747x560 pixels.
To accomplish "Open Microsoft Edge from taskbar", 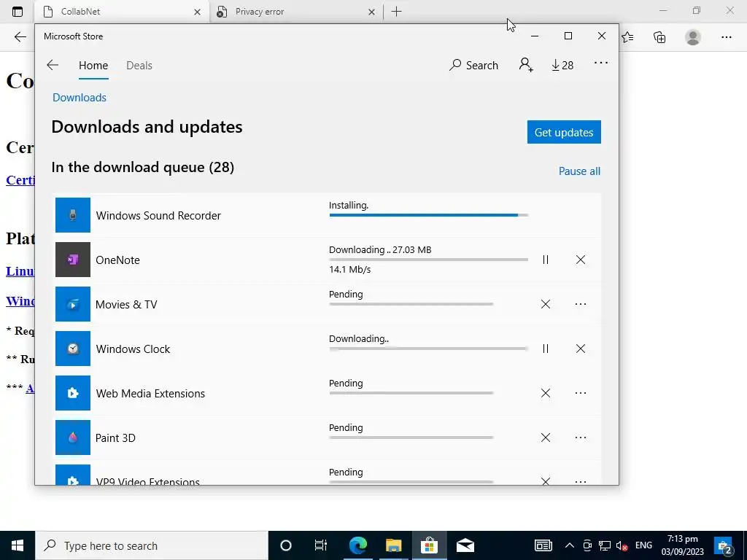I will (357, 545).
